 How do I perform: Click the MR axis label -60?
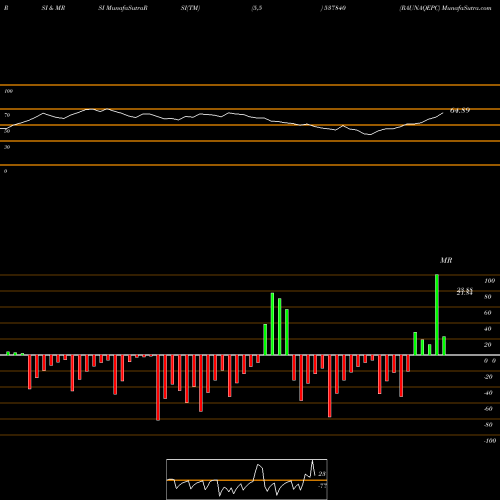click(x=488, y=409)
